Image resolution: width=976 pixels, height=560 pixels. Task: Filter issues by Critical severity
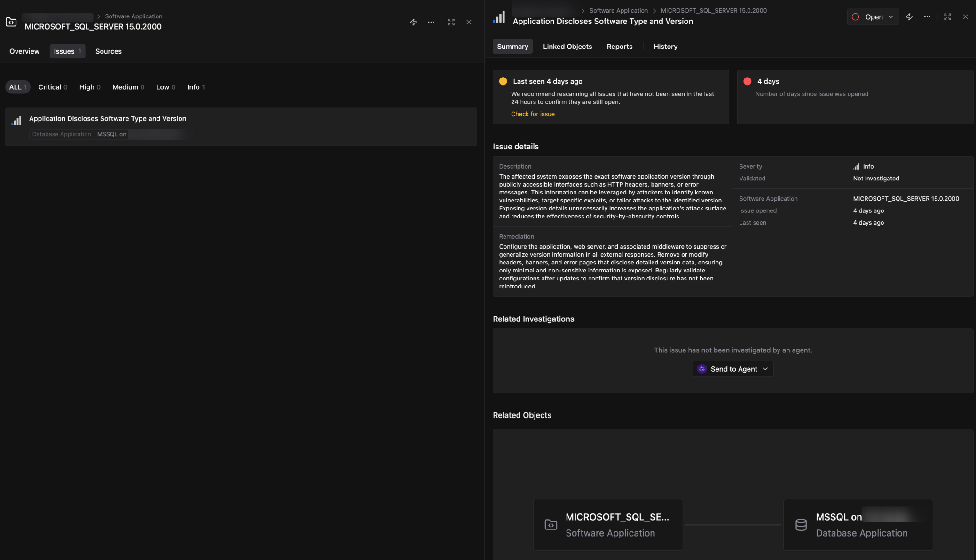pyautogui.click(x=53, y=87)
